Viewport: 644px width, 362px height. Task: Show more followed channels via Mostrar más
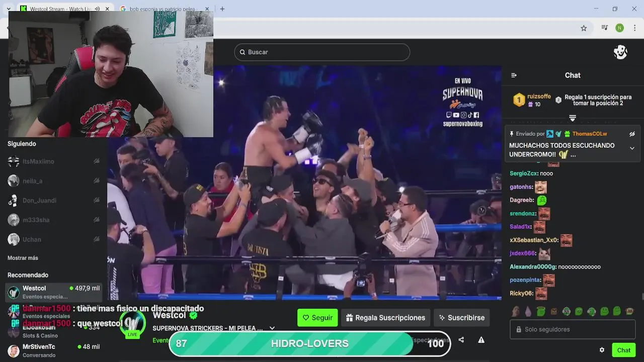pyautogui.click(x=23, y=258)
